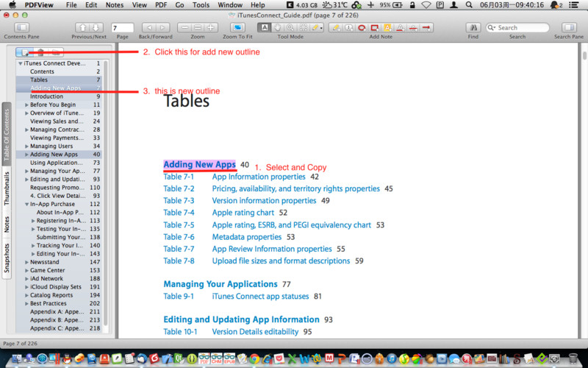Viewport: 588px width, 368px height.
Task: Select the Magnify tool in Tool Mode
Action: [x=290, y=27]
